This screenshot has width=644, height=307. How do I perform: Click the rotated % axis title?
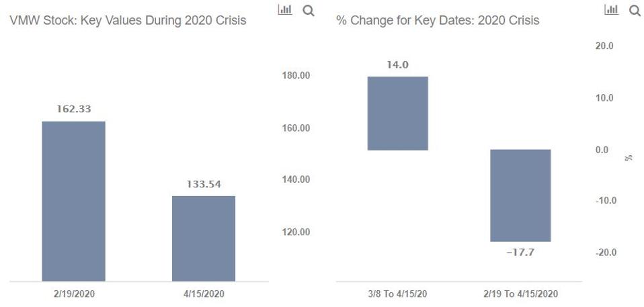click(629, 157)
